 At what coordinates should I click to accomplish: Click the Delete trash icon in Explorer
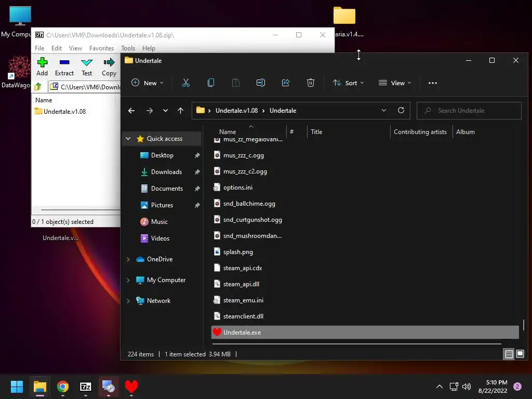tap(311, 83)
